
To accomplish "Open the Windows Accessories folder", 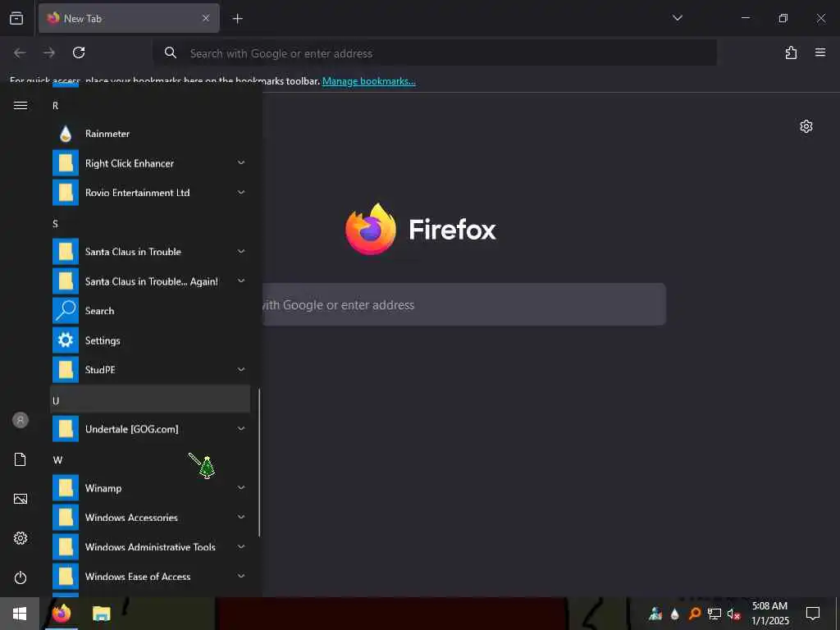I will pyautogui.click(x=150, y=518).
